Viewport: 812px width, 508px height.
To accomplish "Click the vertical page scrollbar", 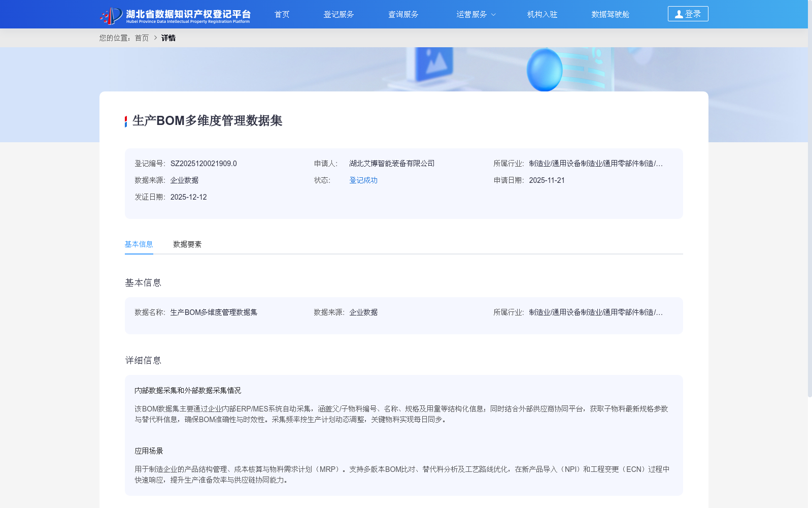I will click(810, 198).
